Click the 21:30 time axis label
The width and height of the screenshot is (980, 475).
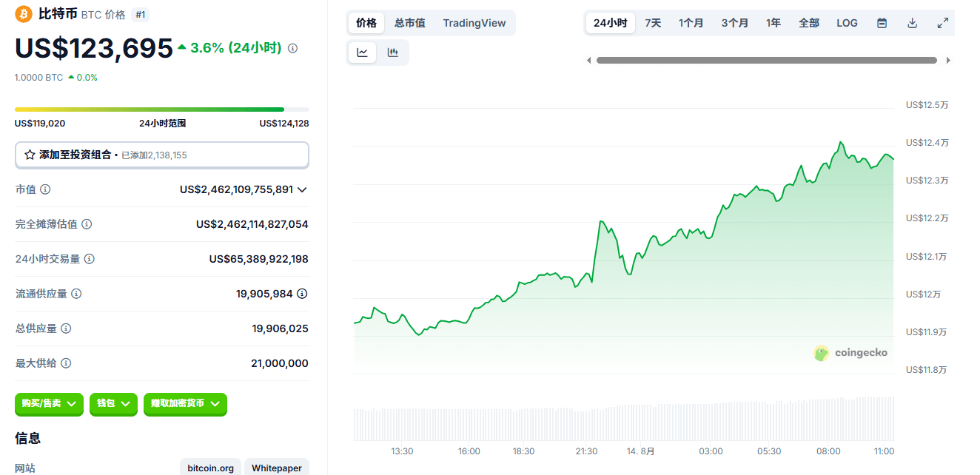tap(586, 451)
